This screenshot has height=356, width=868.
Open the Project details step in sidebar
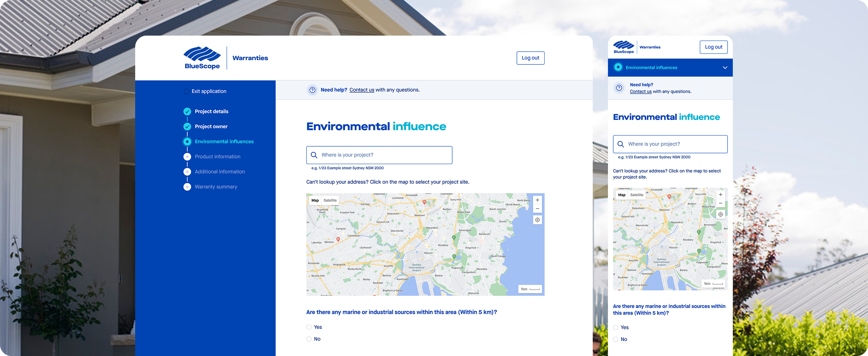pos(211,111)
